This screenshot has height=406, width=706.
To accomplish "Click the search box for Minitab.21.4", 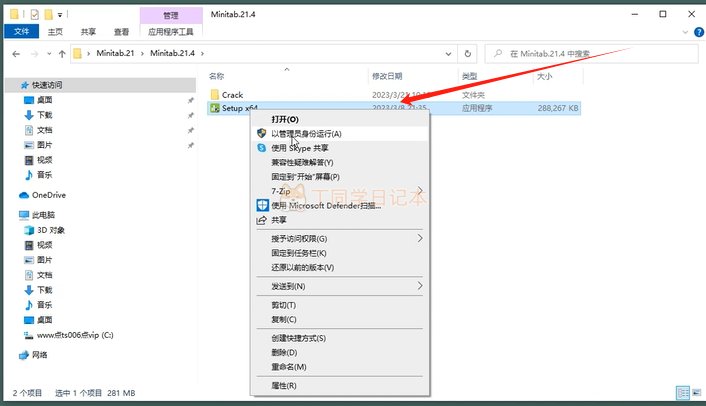I will [x=591, y=54].
